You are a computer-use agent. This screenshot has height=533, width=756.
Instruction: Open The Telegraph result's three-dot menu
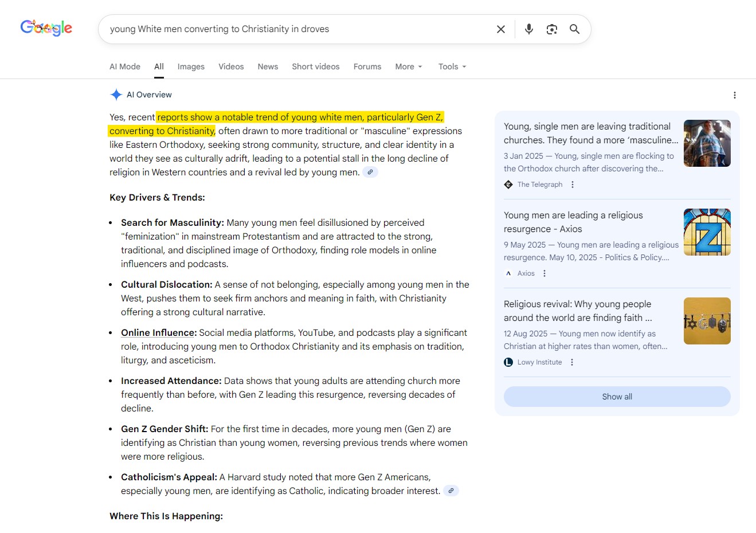coord(573,185)
